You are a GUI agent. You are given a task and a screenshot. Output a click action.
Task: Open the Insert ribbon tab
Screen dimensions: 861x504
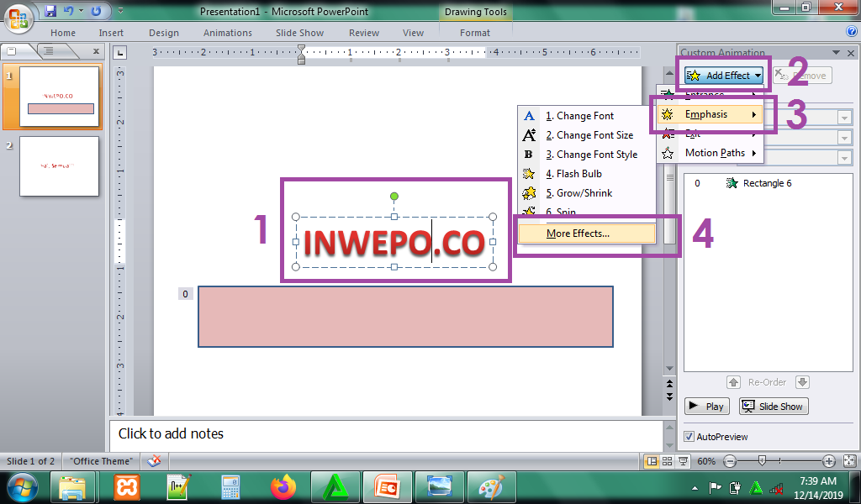(x=111, y=33)
